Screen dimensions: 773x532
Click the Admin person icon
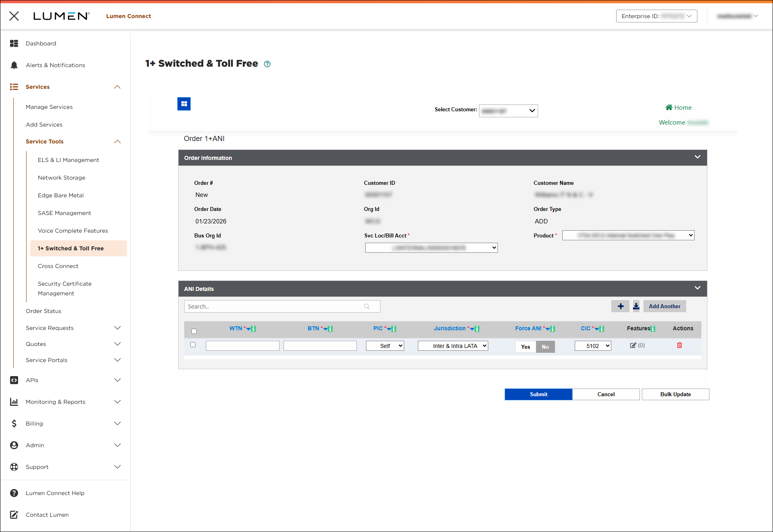pos(14,445)
